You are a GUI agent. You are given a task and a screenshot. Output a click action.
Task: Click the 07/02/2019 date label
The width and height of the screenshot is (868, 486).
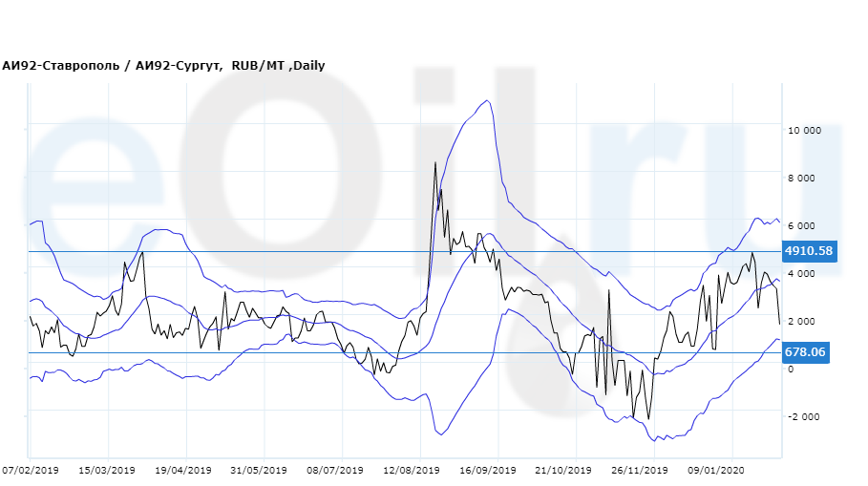click(32, 470)
